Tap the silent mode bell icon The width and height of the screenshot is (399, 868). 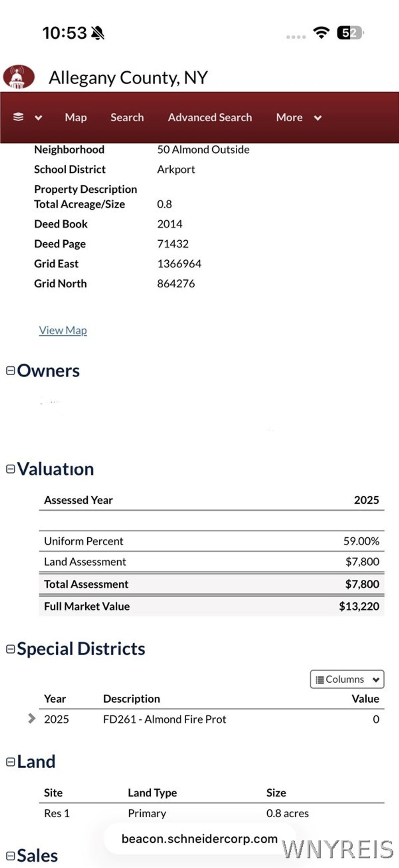point(98,33)
